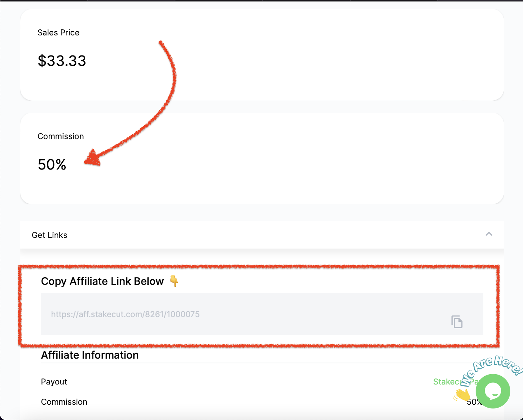523x420 pixels.
Task: Click the $33.33 sales price value
Action: (x=62, y=61)
